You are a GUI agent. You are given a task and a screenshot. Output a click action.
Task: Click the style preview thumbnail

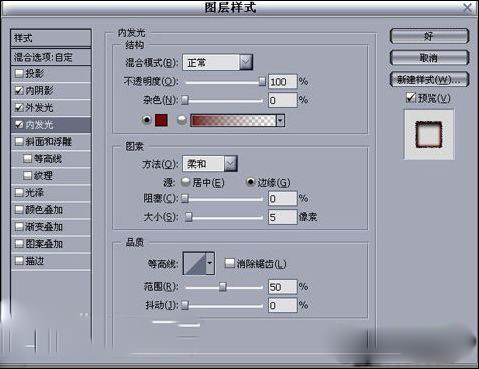429,135
